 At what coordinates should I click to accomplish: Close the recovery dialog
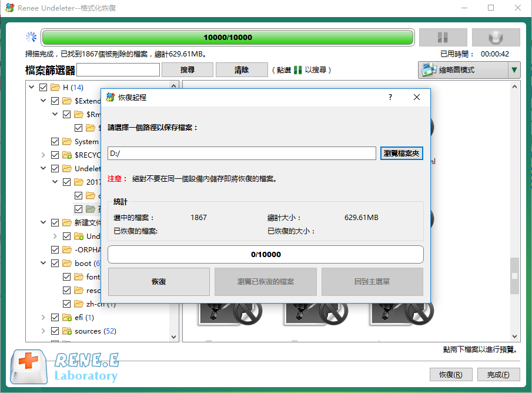417,98
